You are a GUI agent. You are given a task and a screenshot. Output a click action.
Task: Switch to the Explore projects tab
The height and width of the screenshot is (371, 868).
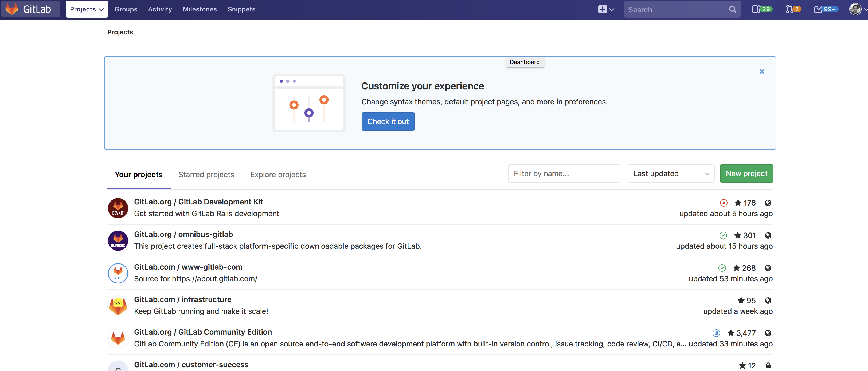tap(278, 174)
